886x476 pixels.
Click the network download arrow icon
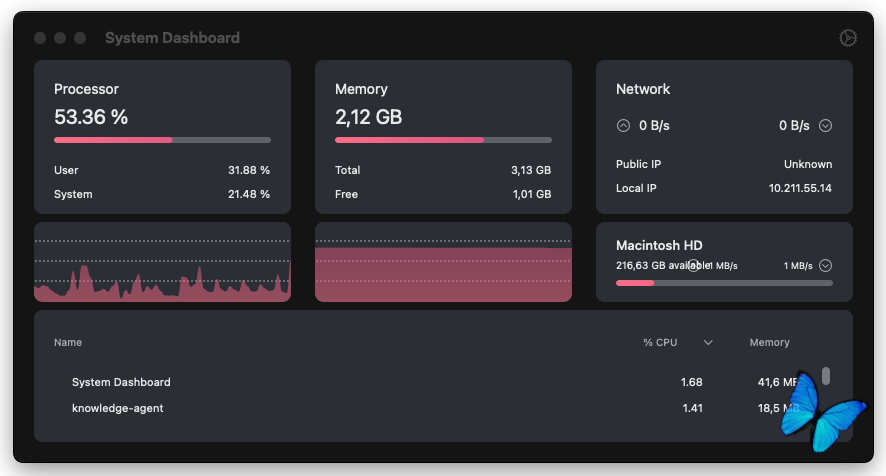826,126
